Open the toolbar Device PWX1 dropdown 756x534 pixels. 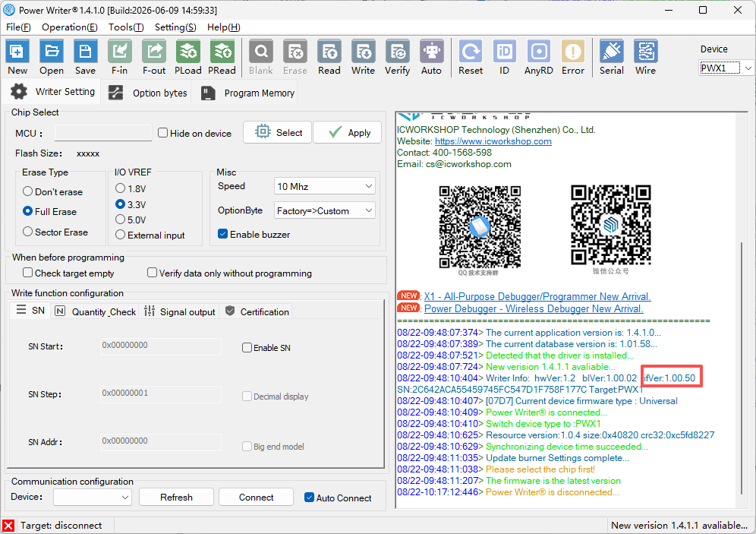pos(726,68)
